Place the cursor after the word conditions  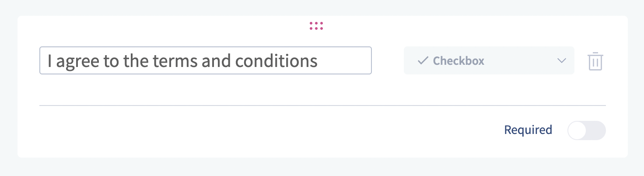pos(318,61)
